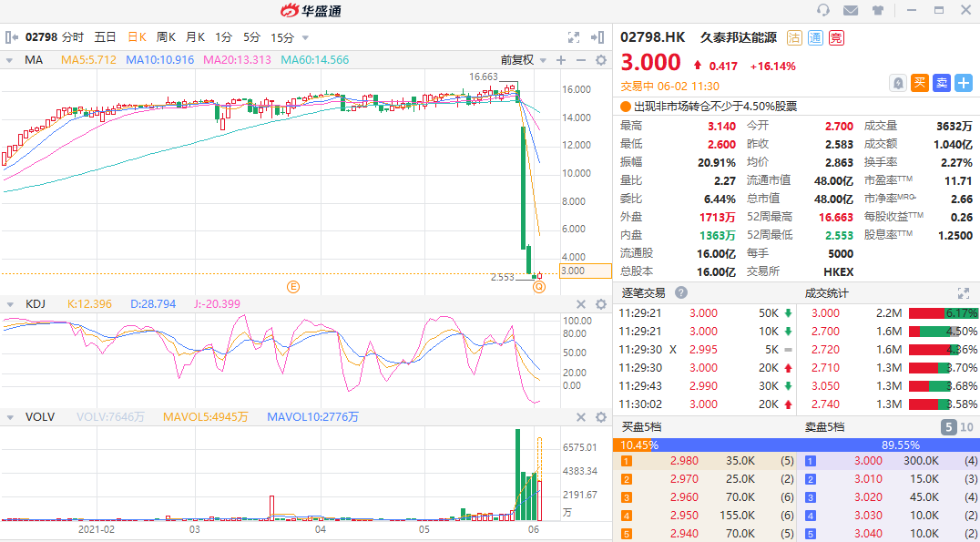Zoom in chart with plus icon
Viewport: 980px width, 542px height.
[x=561, y=60]
